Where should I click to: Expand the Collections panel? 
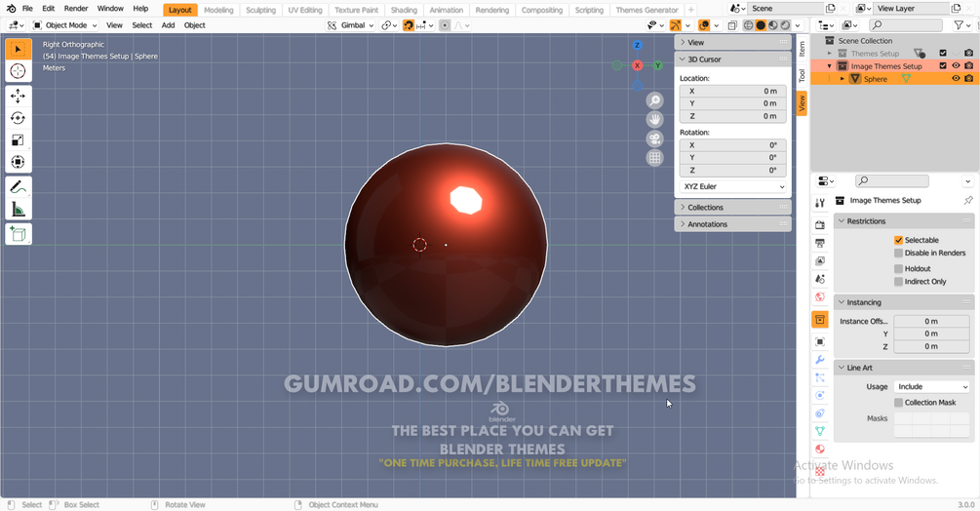(x=732, y=208)
